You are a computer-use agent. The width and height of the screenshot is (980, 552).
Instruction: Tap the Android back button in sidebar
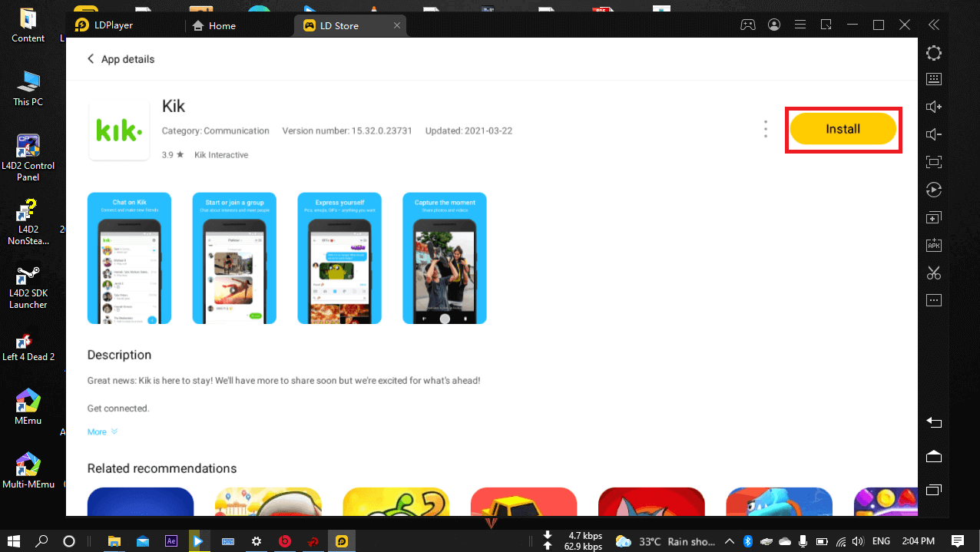(934, 422)
